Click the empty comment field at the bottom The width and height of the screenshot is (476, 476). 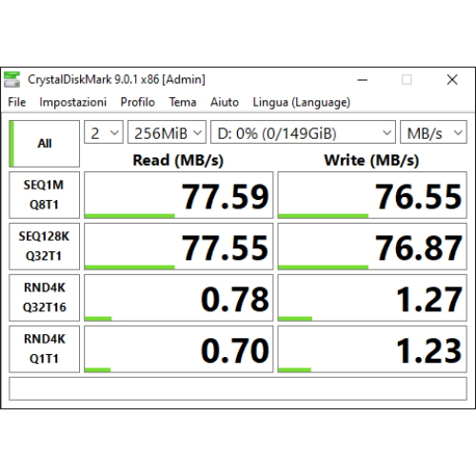pos(238,388)
